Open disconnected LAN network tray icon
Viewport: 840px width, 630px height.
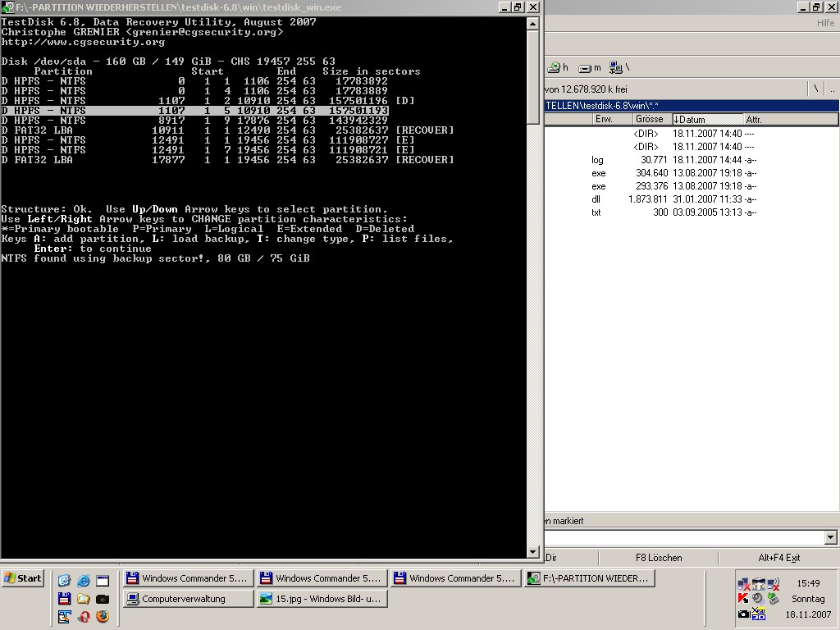(x=743, y=584)
